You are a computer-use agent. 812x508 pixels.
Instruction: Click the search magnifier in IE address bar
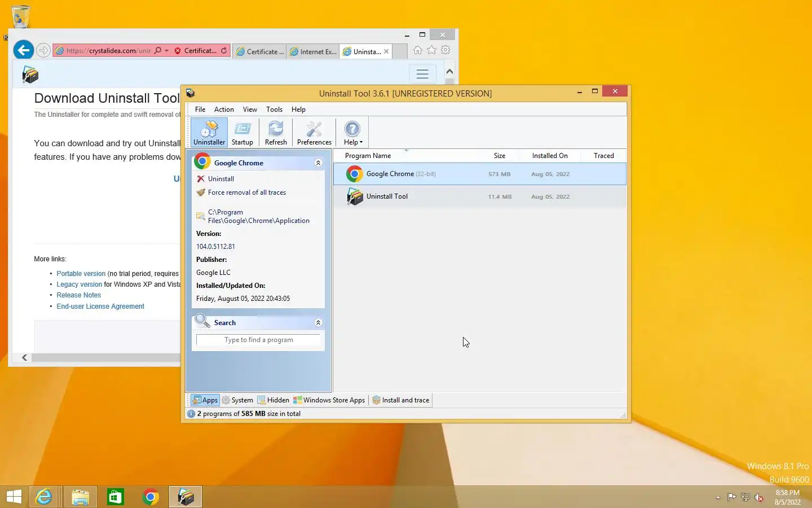[158, 51]
